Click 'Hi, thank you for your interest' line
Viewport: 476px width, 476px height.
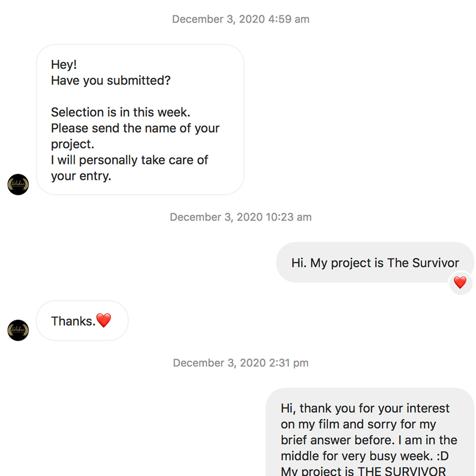pyautogui.click(x=365, y=408)
